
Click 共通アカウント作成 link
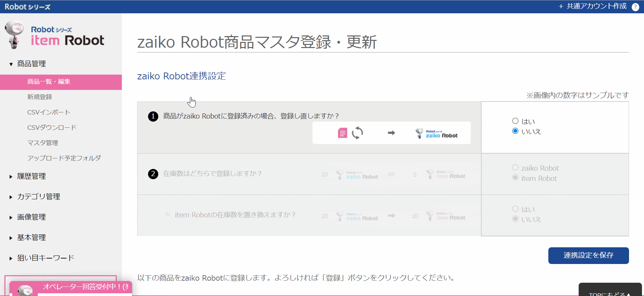(x=596, y=6)
